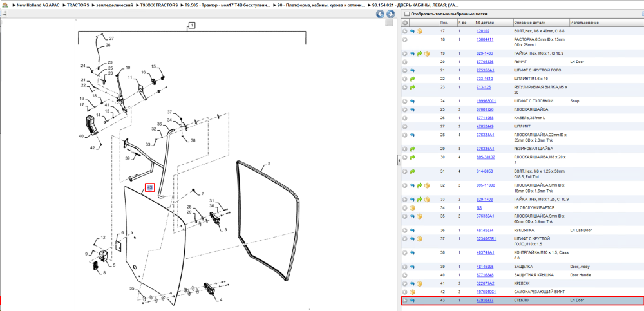This screenshot has height=311, width=644.
Task: Open the box icon for НЕ ОБСЛУЖИВАЕТСЯ row
Action: coord(412,207)
